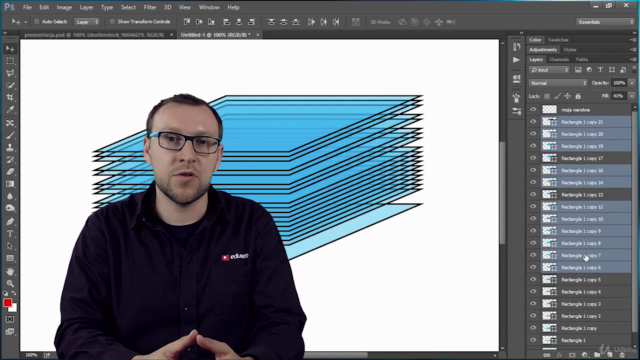Click the lock all padlock icon

[578, 96]
